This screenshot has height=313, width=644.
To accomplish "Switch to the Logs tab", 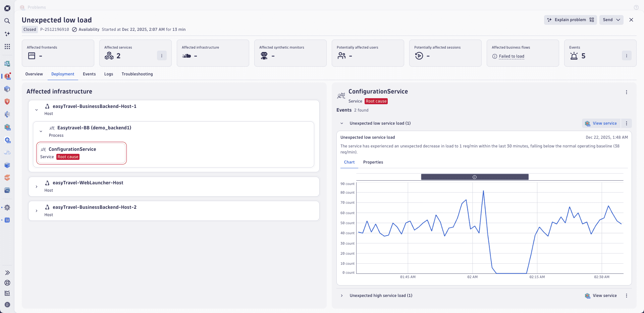I will pyautogui.click(x=108, y=74).
